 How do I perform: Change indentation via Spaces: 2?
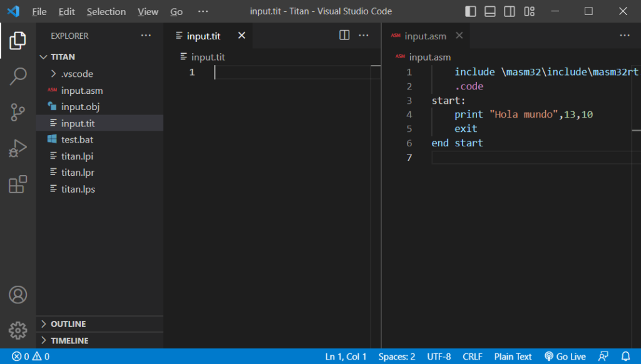tap(396, 356)
